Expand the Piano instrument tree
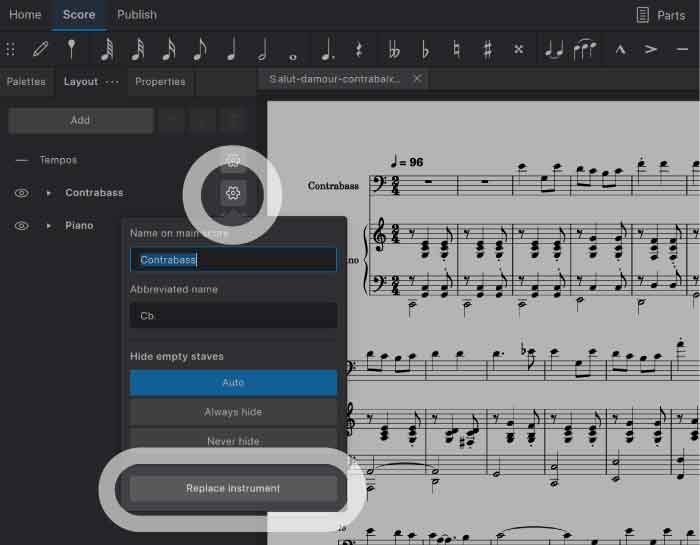This screenshot has width=700, height=545. pos(48,226)
